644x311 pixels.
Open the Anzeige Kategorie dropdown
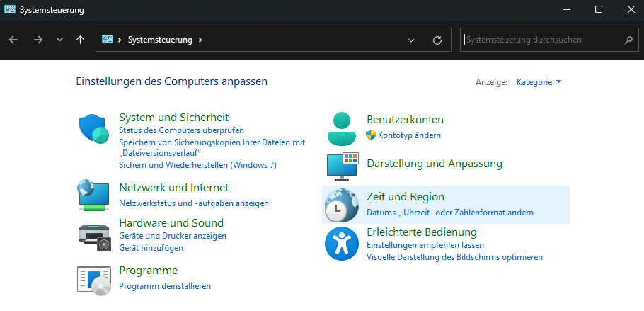click(539, 82)
